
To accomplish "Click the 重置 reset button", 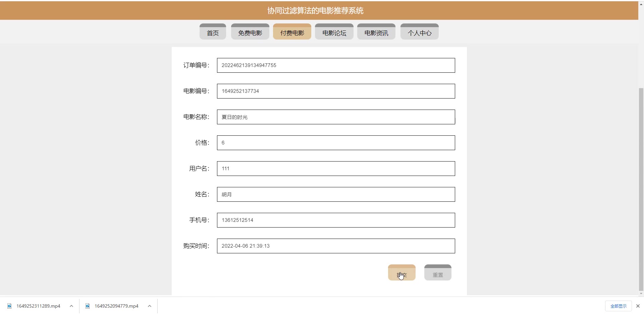I will [x=438, y=272].
